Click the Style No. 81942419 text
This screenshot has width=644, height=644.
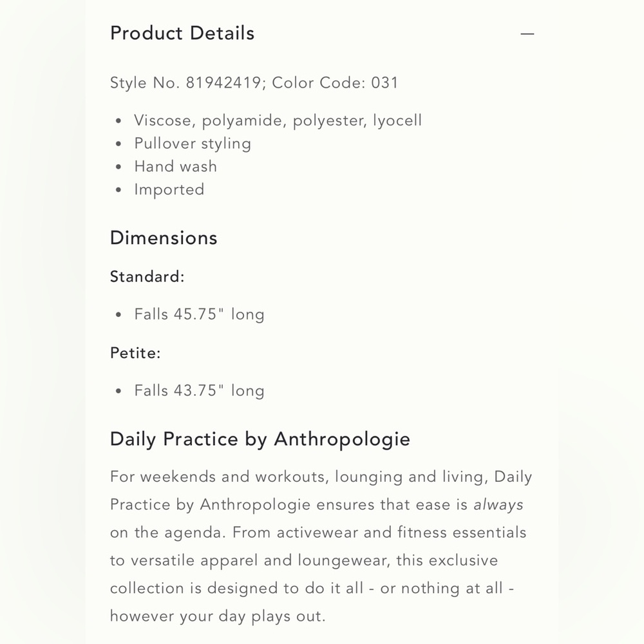point(187,83)
